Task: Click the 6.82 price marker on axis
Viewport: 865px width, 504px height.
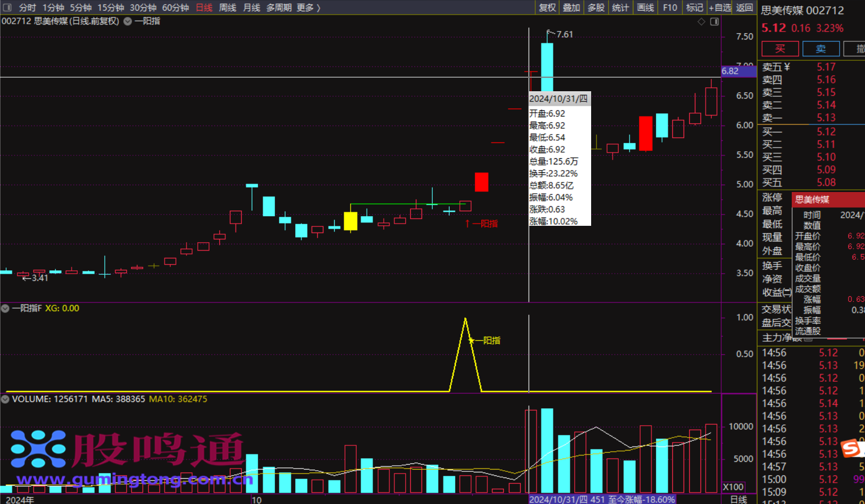Action: pos(738,71)
